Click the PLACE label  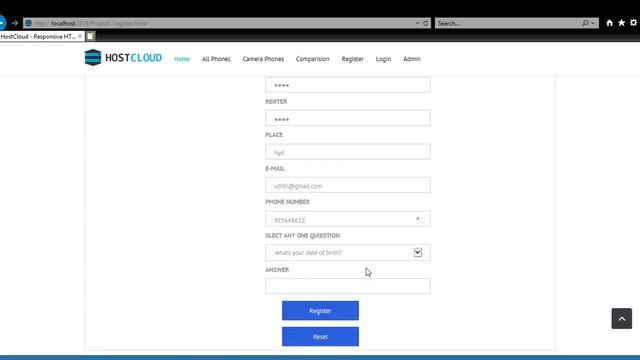pos(274,135)
